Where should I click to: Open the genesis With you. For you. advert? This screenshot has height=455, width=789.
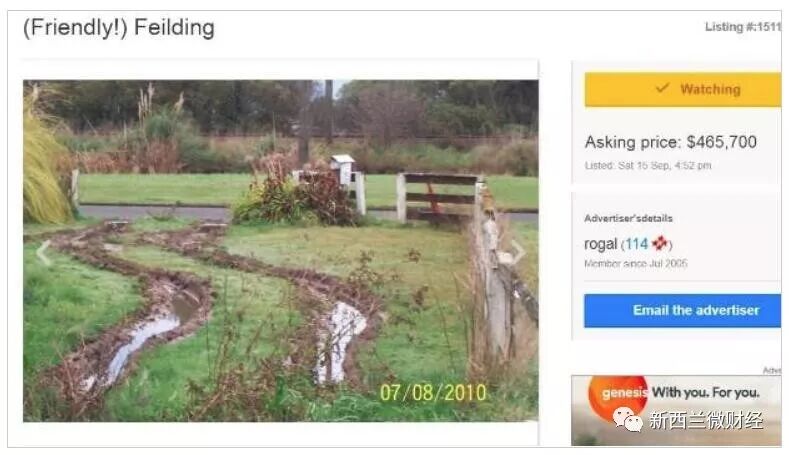(676, 410)
